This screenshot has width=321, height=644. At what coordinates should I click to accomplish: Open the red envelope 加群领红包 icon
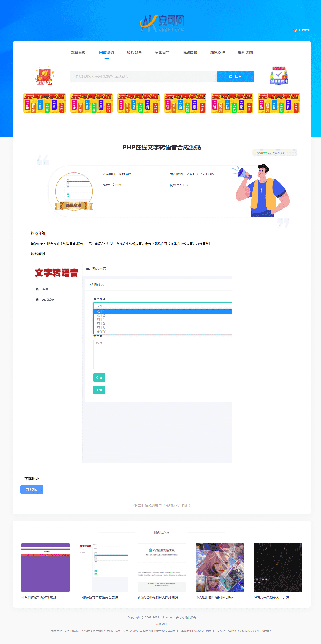(44, 75)
